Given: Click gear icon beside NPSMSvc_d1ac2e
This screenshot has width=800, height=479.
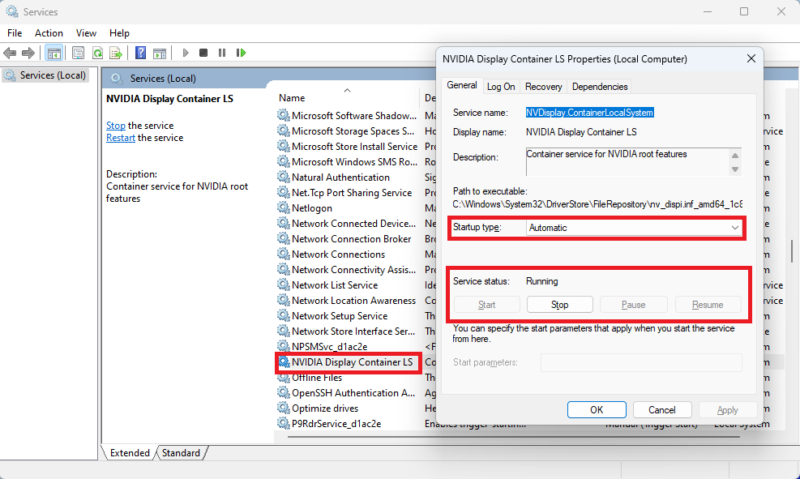Looking at the screenshot, I should 283,346.
